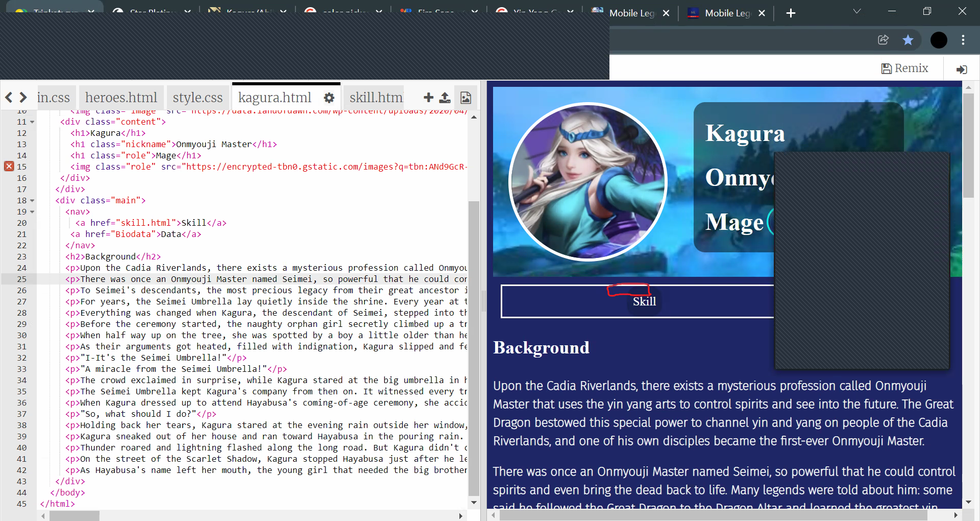980x521 pixels.
Task: Add a new file with plus icon
Action: pos(429,98)
